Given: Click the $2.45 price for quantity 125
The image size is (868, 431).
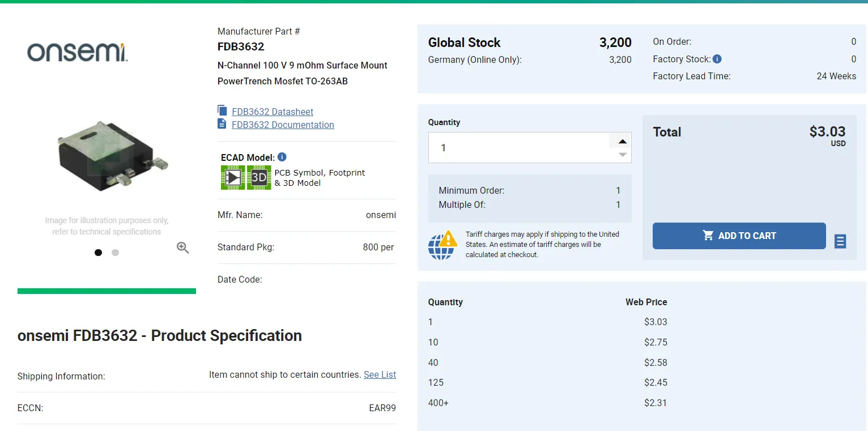Looking at the screenshot, I should 656,382.
